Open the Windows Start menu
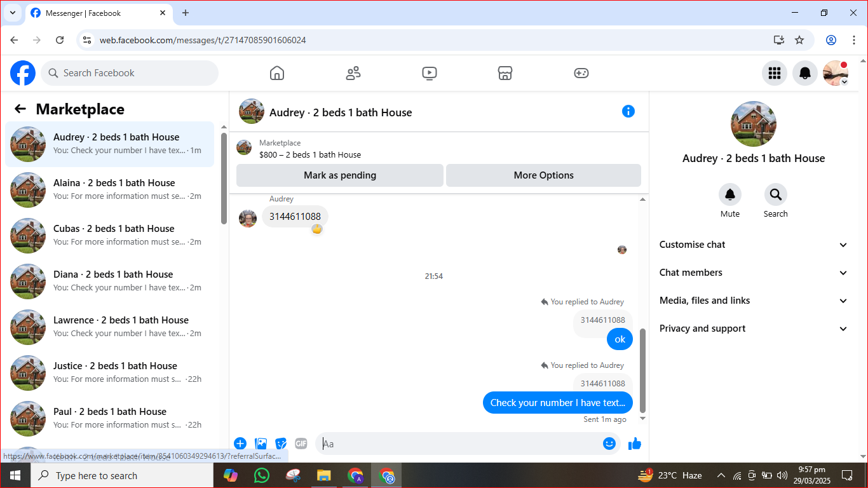 15,475
